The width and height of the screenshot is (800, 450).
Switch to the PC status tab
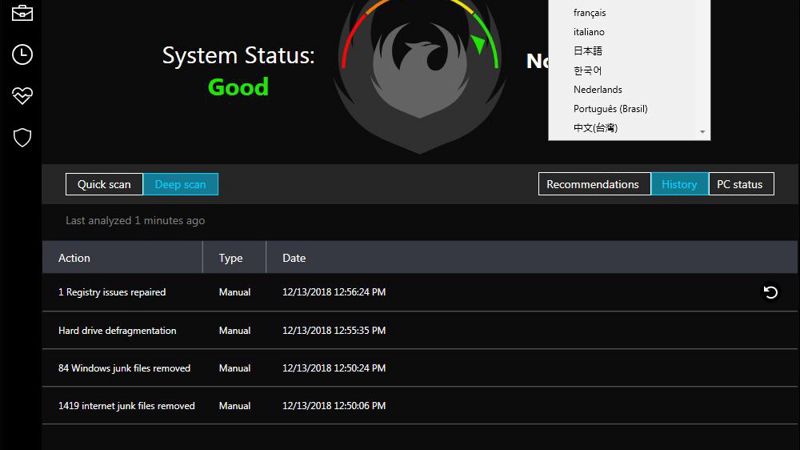point(741,184)
